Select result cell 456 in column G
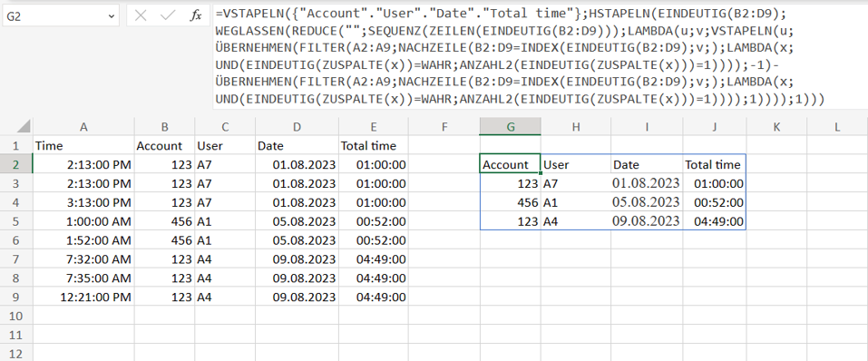Screen dimensions: 868x361 511,202
